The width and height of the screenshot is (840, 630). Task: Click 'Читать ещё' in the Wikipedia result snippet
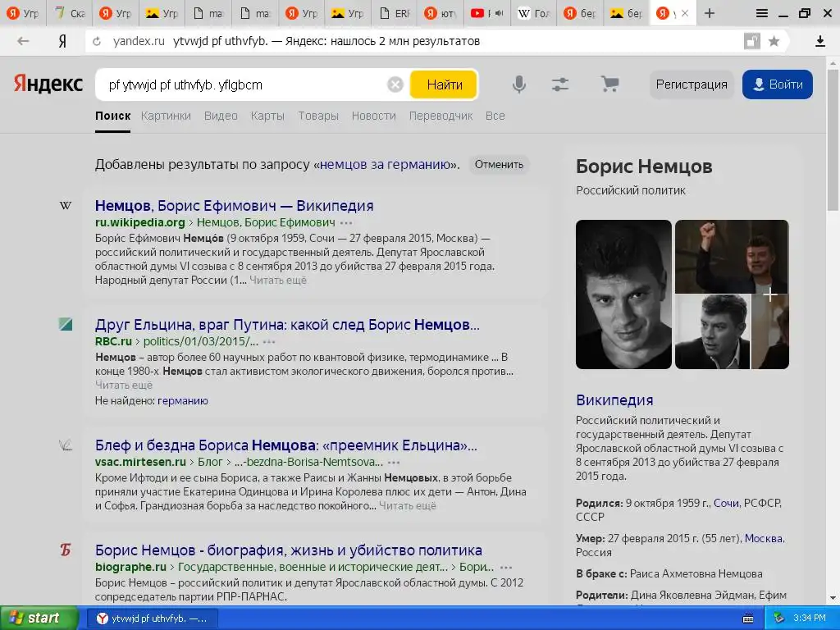pos(278,281)
